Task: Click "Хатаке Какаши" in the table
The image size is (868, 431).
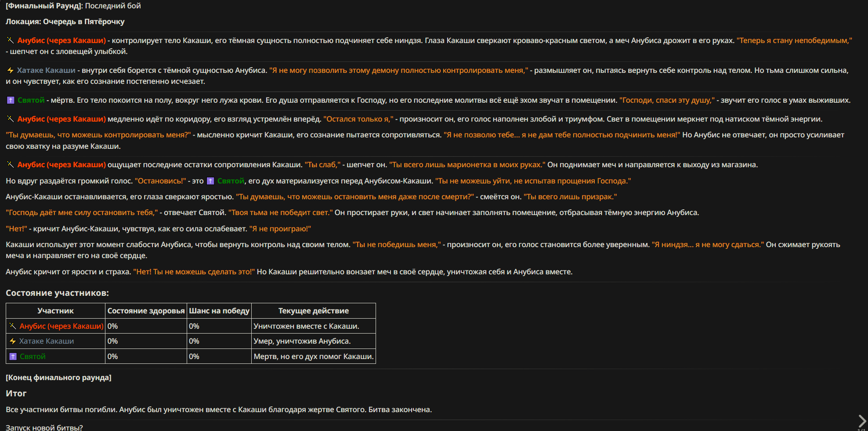Action: pos(47,341)
